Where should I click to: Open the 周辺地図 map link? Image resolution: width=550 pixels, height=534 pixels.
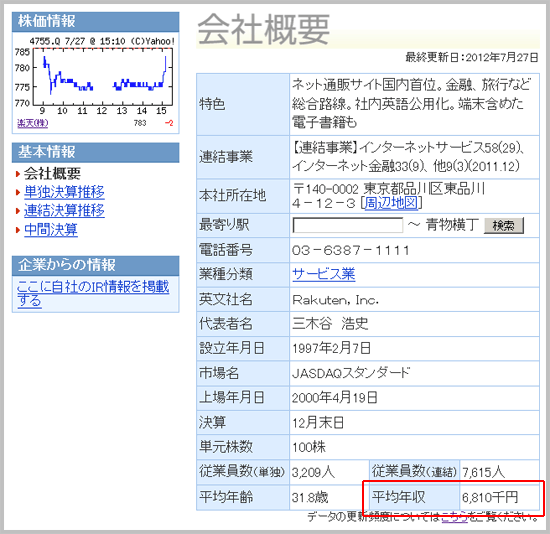click(391, 203)
